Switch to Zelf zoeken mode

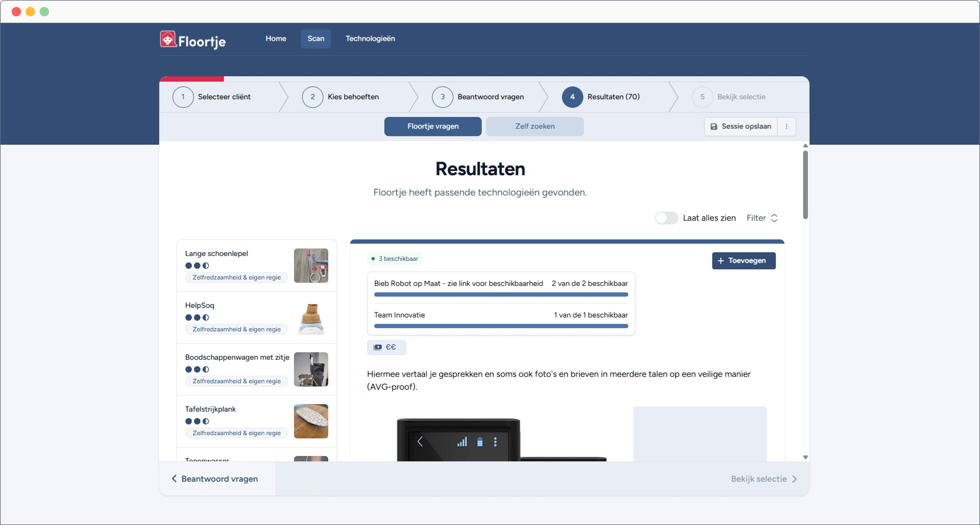(534, 126)
